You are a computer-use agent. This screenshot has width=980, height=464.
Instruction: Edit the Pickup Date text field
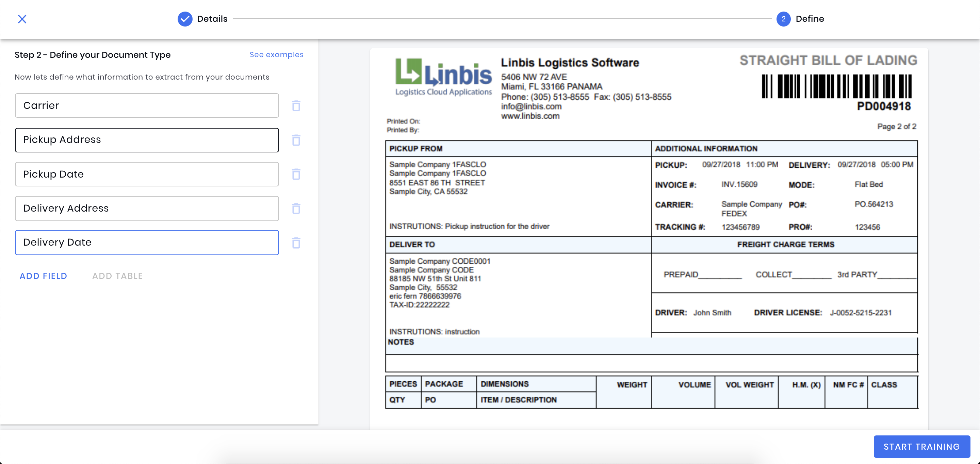[x=147, y=174]
